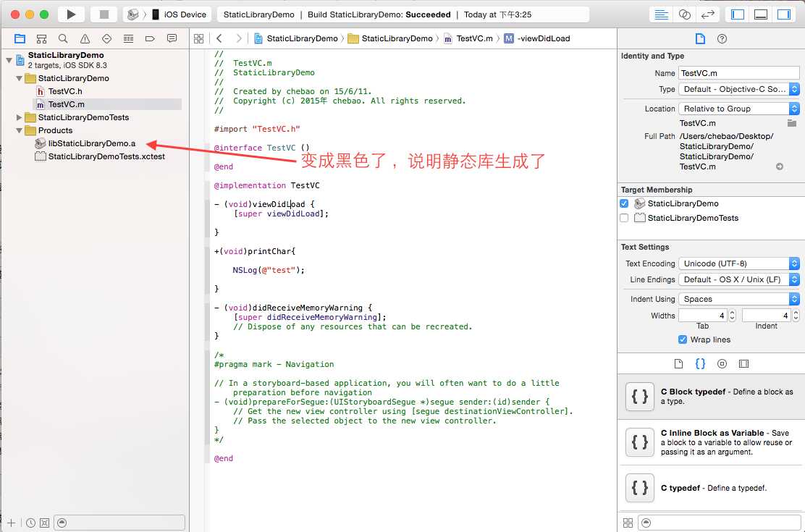Image resolution: width=805 pixels, height=532 pixels.
Task: Collapse the Products group
Action: point(19,130)
